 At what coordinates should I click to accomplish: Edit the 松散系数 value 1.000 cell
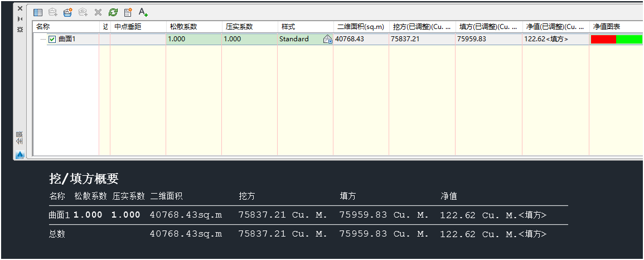(x=194, y=40)
